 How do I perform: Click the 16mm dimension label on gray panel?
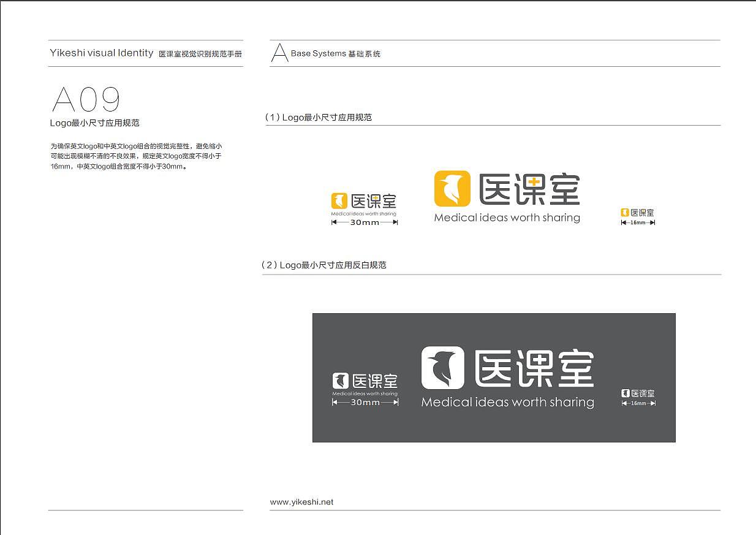point(638,403)
